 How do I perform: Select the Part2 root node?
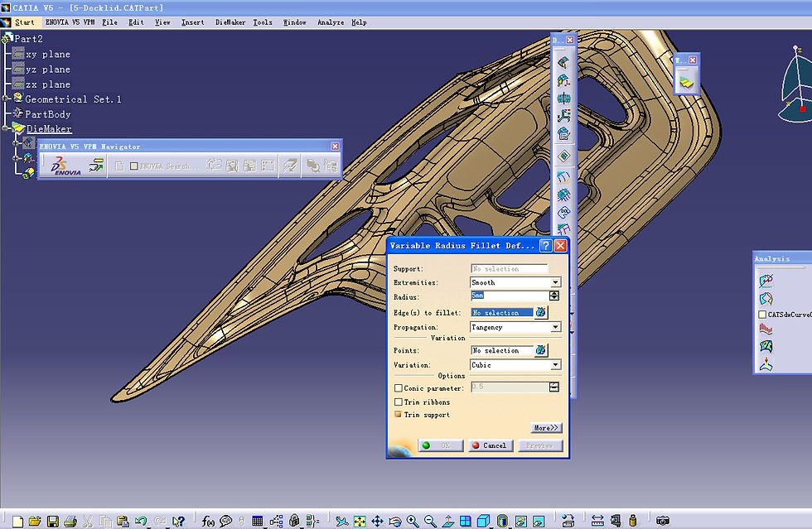(23, 38)
